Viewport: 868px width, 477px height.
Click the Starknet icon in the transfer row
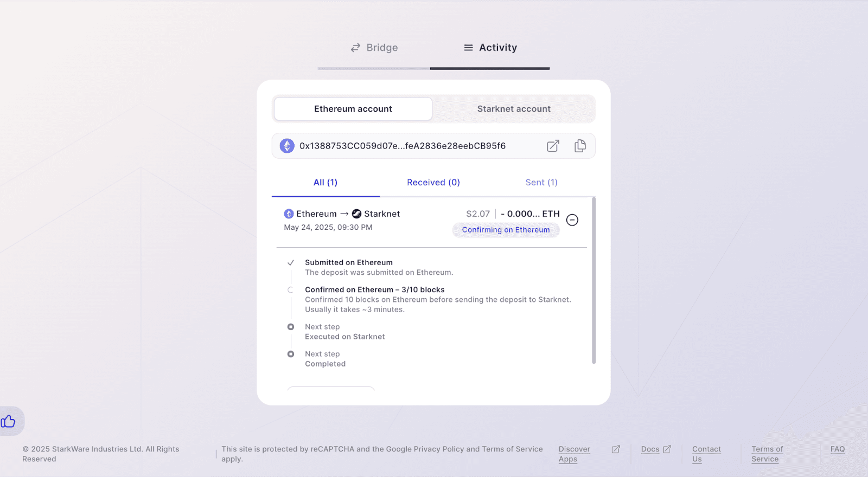(356, 214)
